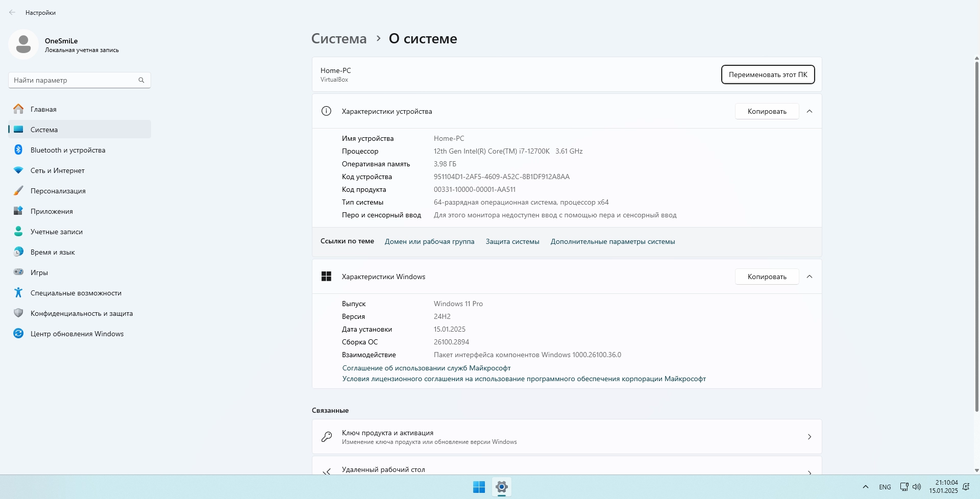Open Ключ продукта и активация chevron arrow
Viewport: 980px width, 499px height.
click(810, 437)
